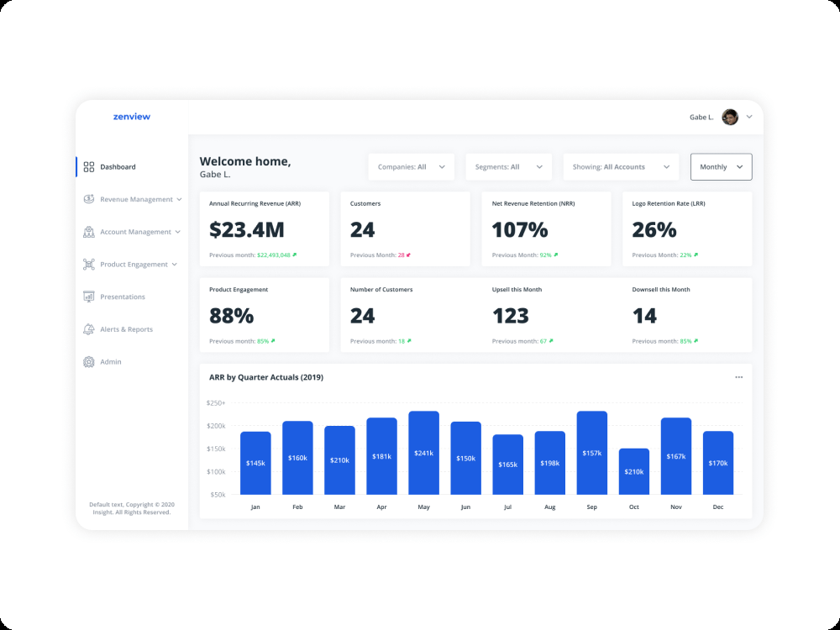
Task: Click the Product Engagement network icon
Action: tap(89, 264)
